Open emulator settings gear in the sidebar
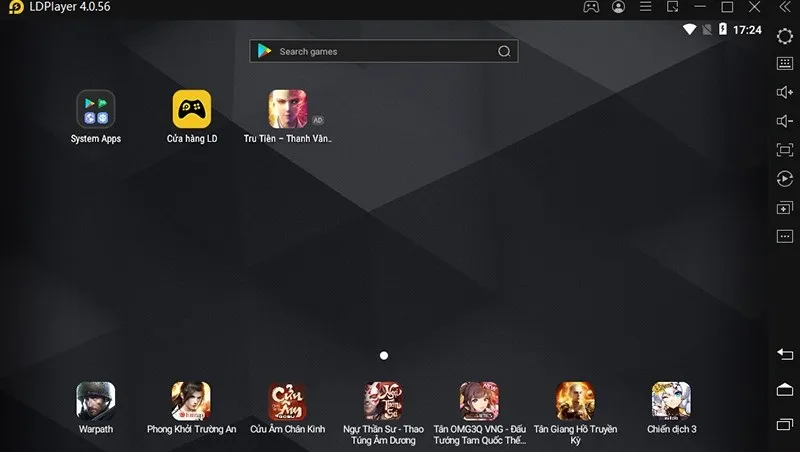The image size is (800, 452). click(785, 35)
